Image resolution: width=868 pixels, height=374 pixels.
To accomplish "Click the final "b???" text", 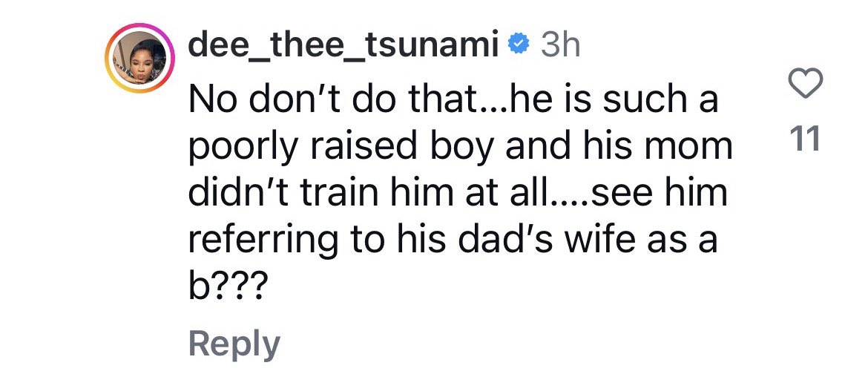I will [x=224, y=286].
